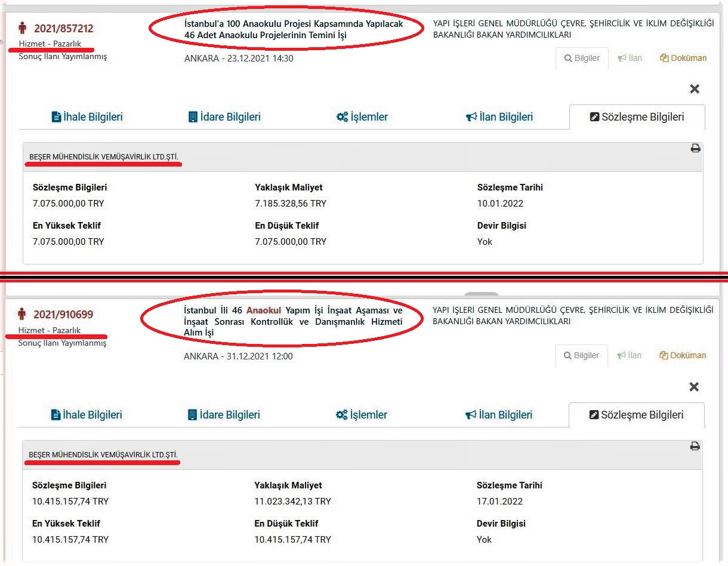728x566 pixels.
Task: Click the 46 Anaokul Kontrollük tender title
Action: point(293,321)
